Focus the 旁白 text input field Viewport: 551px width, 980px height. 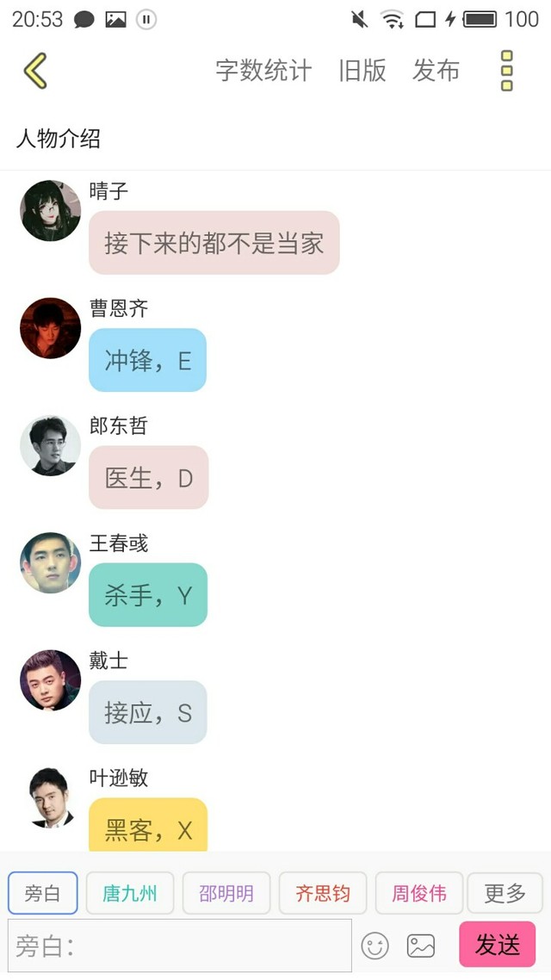(x=180, y=946)
